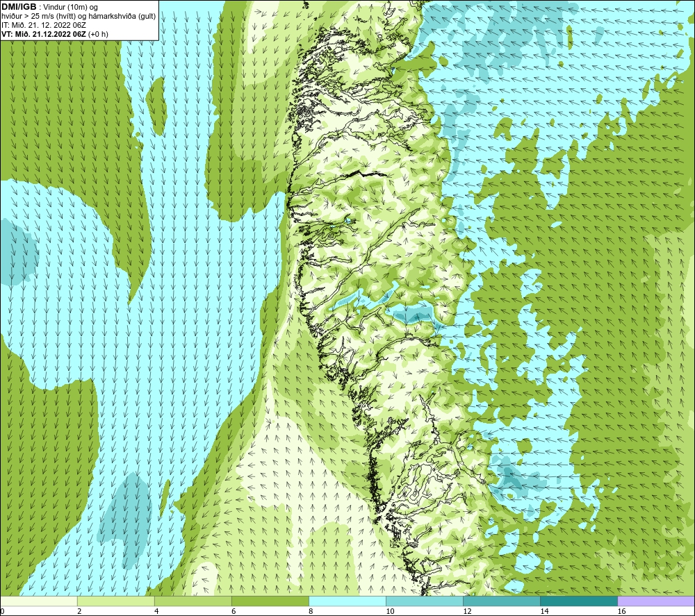Click the '12' scale label
The image size is (695, 616).
tap(467, 612)
